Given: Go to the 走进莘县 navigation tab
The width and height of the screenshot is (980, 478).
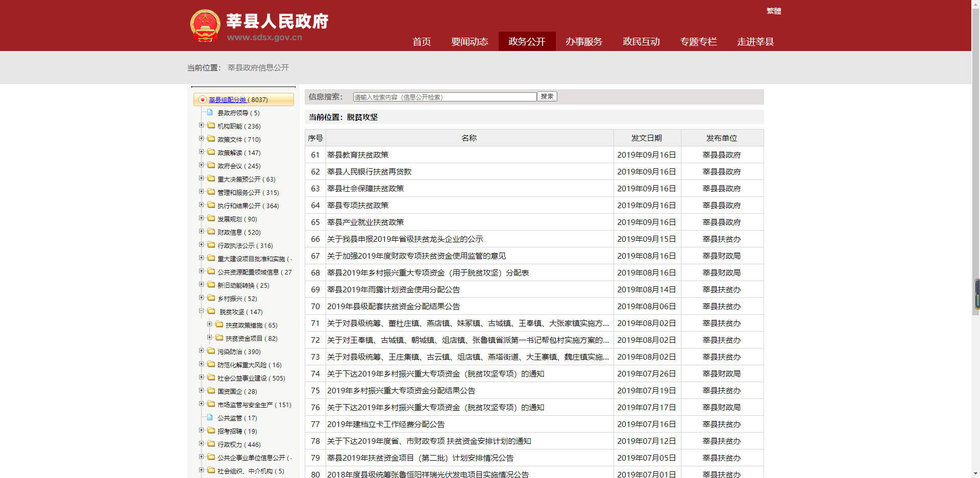Looking at the screenshot, I should click(x=755, y=41).
